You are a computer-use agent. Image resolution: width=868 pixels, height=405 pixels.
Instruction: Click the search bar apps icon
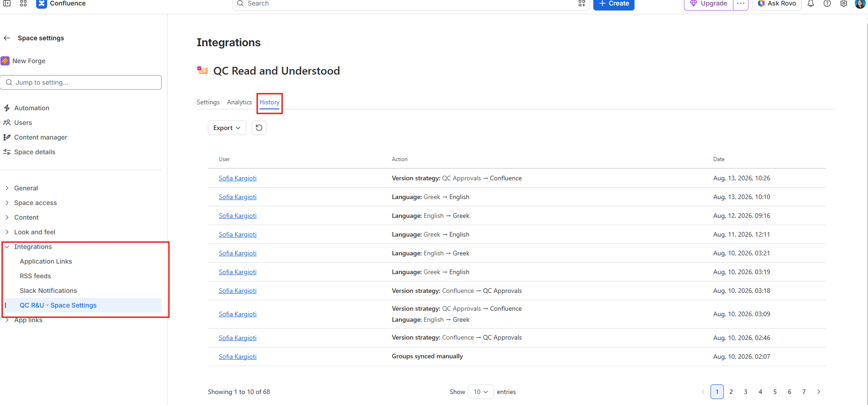coord(582,3)
